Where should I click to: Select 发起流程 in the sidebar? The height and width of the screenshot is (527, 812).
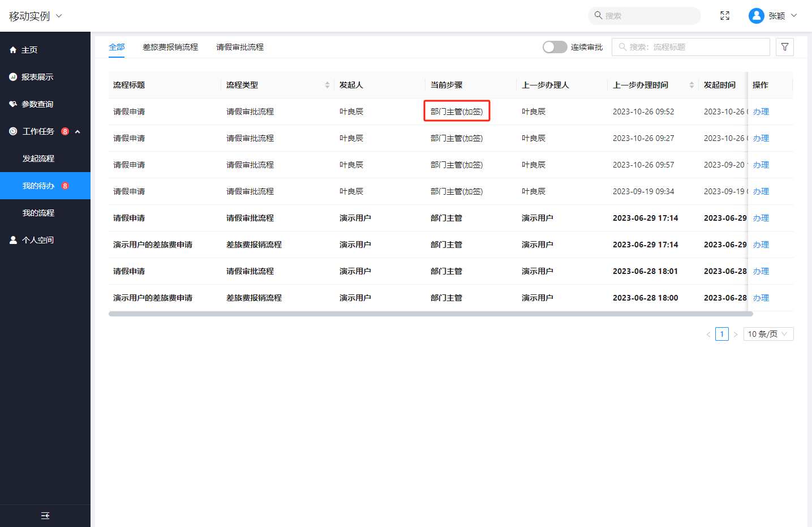pyautogui.click(x=38, y=158)
